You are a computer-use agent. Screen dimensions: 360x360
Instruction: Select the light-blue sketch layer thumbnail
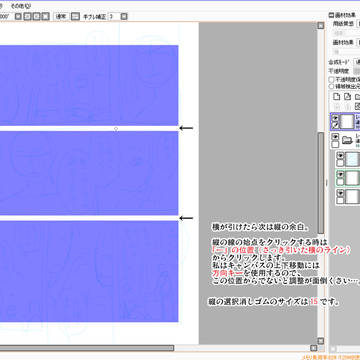[x=352, y=159]
